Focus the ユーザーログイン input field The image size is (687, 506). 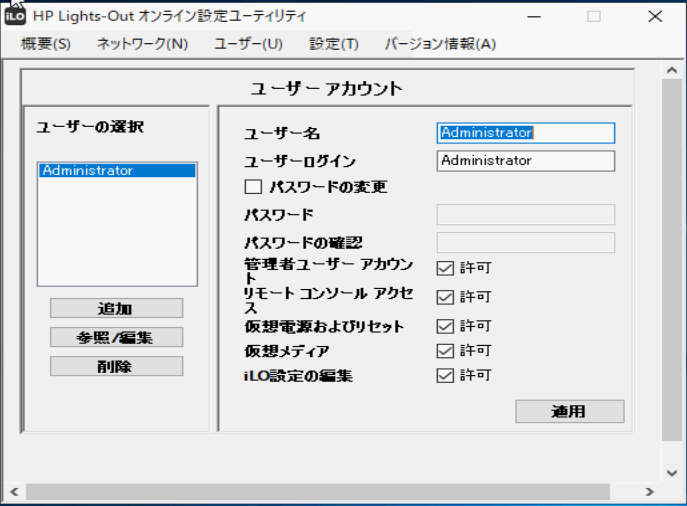tap(526, 161)
